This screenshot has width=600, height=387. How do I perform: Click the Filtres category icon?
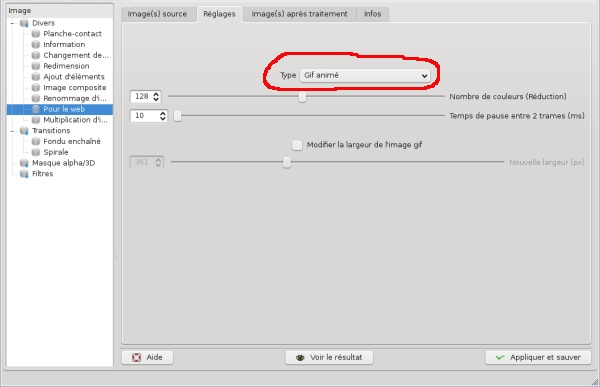click(x=24, y=174)
